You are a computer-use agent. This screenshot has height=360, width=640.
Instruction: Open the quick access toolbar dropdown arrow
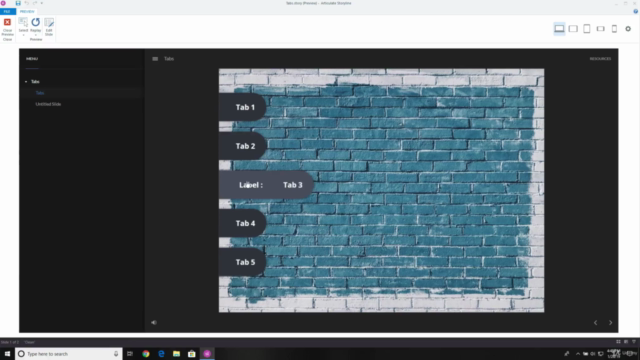click(x=42, y=3)
